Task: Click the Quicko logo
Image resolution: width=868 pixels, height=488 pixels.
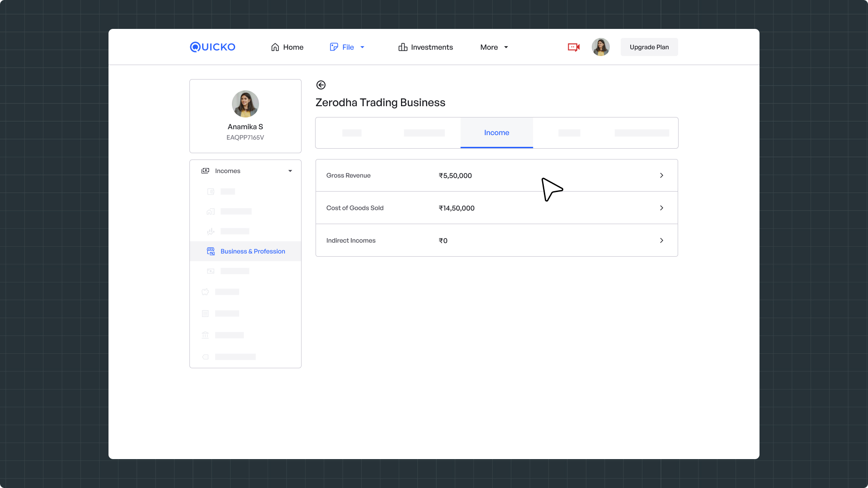Action: (212, 47)
